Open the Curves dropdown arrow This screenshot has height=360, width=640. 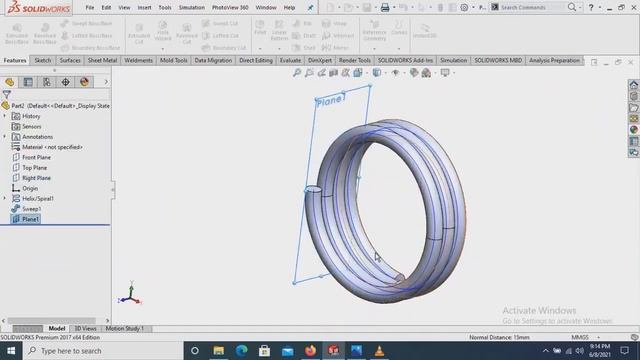pos(399,49)
